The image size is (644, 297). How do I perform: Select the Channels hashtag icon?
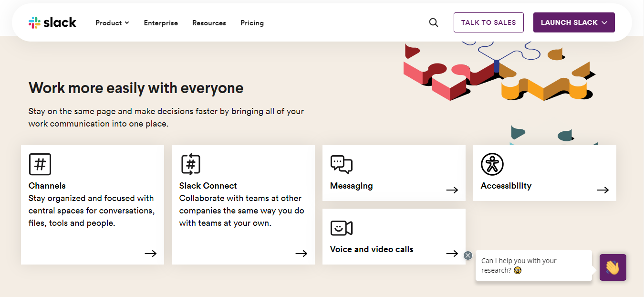[x=40, y=164]
